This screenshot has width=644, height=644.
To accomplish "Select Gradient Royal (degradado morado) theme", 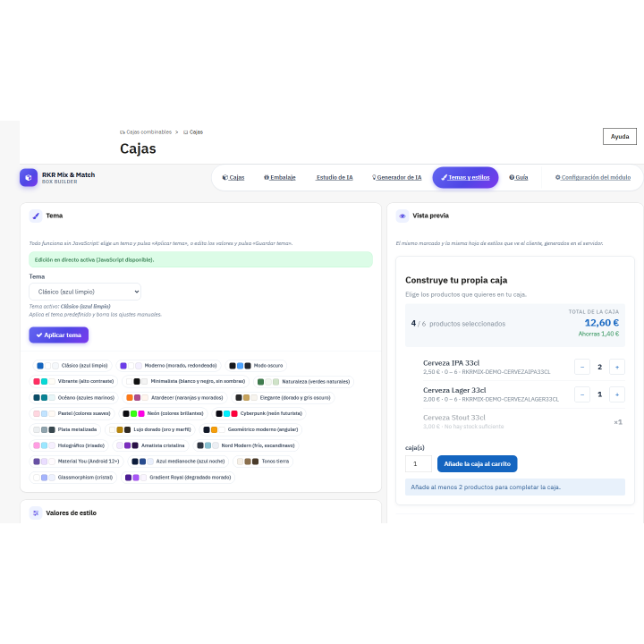I will 178,478.
